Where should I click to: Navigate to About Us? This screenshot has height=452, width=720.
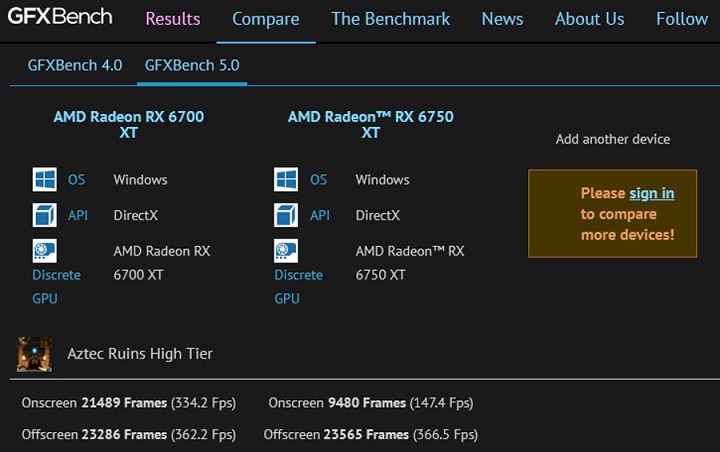[589, 19]
